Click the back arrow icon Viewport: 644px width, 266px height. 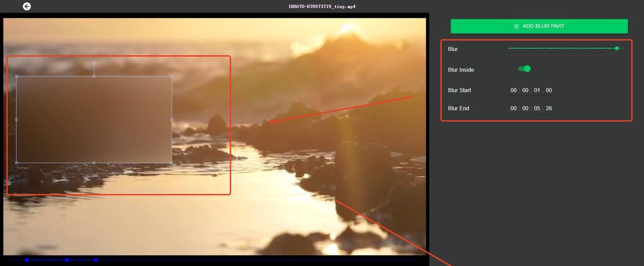tap(27, 7)
